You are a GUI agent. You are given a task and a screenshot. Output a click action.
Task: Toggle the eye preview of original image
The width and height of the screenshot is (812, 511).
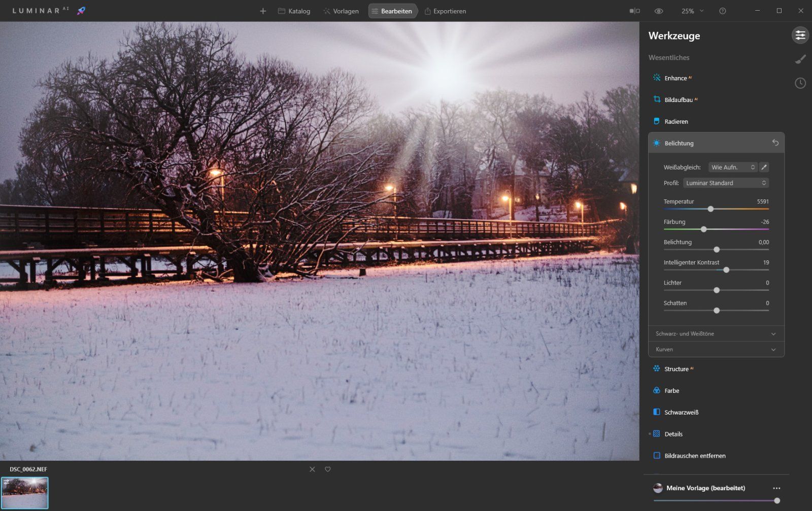[x=658, y=11]
